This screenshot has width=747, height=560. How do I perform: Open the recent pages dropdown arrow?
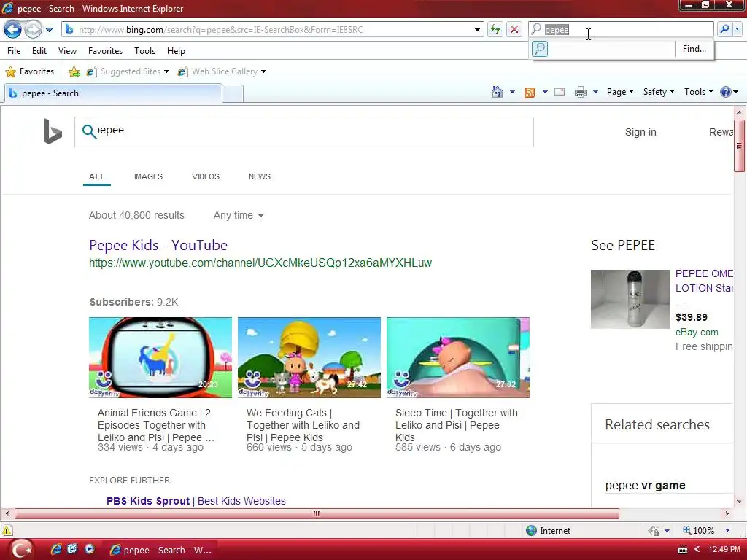[49, 30]
